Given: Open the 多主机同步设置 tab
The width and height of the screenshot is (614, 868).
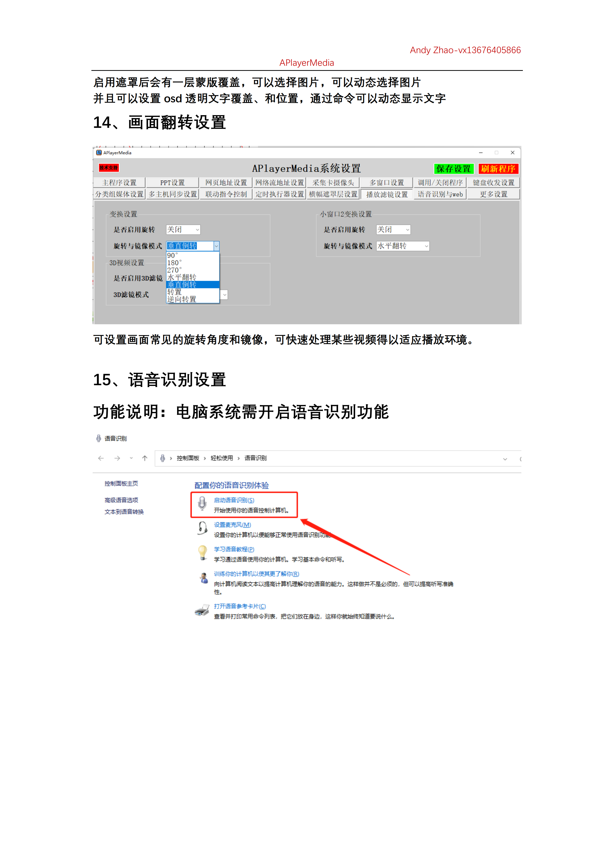Looking at the screenshot, I should pos(172,194).
